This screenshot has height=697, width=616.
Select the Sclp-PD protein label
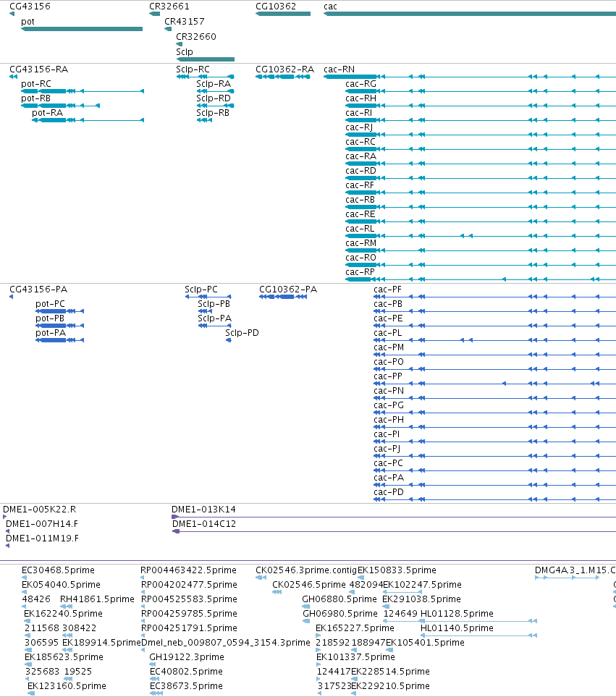242,333
